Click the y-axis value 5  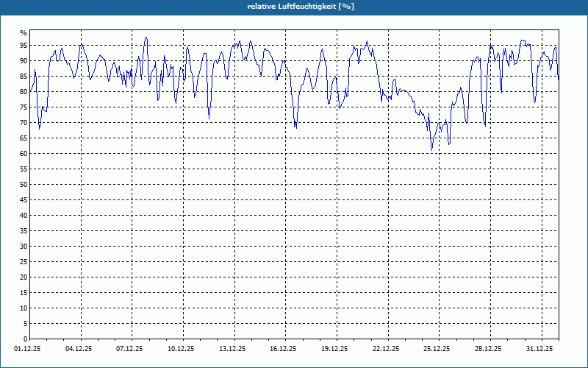coord(25,324)
